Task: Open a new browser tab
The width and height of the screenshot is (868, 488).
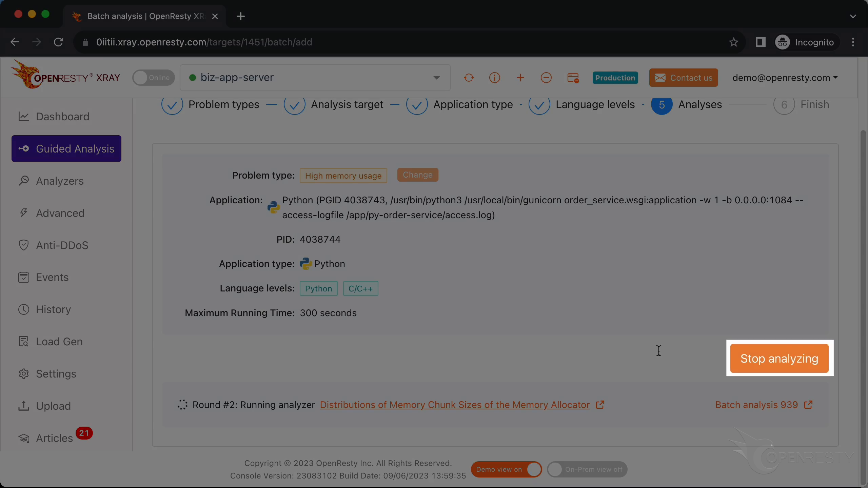Action: tap(241, 16)
